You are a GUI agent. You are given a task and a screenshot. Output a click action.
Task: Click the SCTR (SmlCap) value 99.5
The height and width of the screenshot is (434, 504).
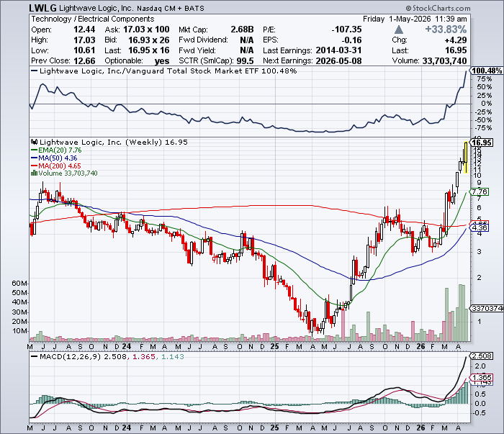click(246, 60)
